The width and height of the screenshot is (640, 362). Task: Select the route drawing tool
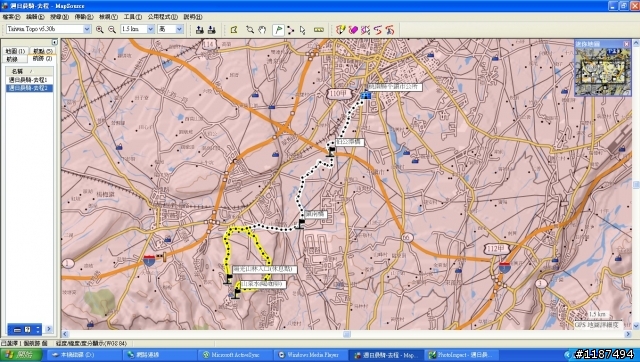pos(291,29)
